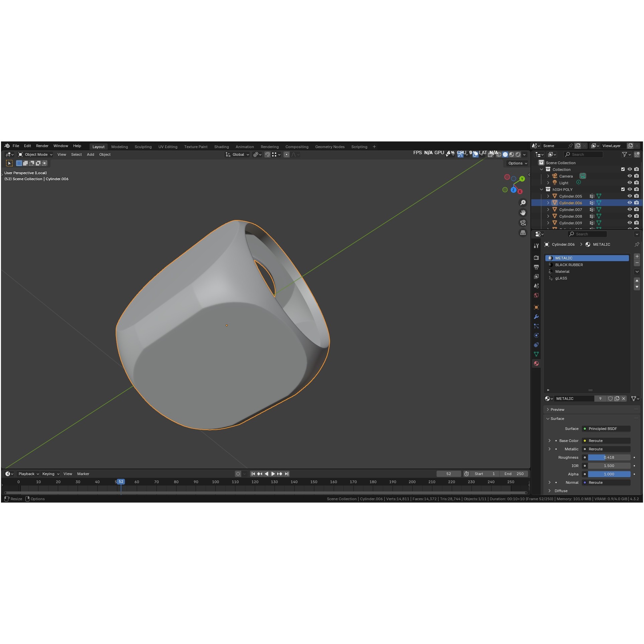The height and width of the screenshot is (644, 644).
Task: Open the Modifiers properties tab
Action: pyautogui.click(x=536, y=317)
